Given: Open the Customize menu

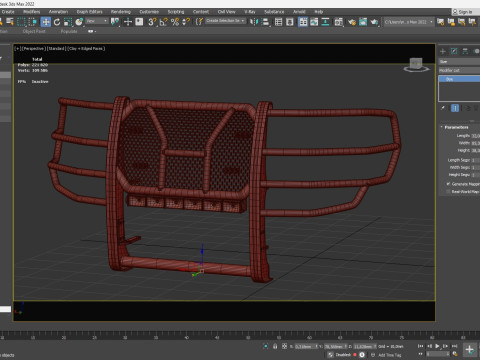Looking at the screenshot, I should [149, 12].
